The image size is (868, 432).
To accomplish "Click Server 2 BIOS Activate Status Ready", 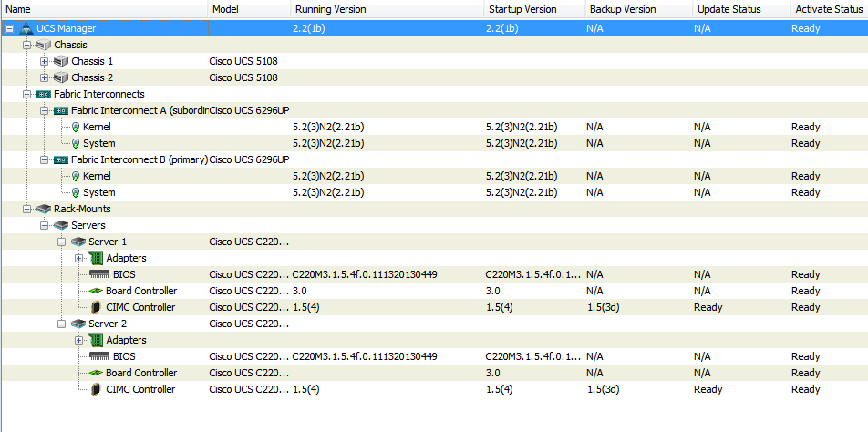I will pos(805,356).
